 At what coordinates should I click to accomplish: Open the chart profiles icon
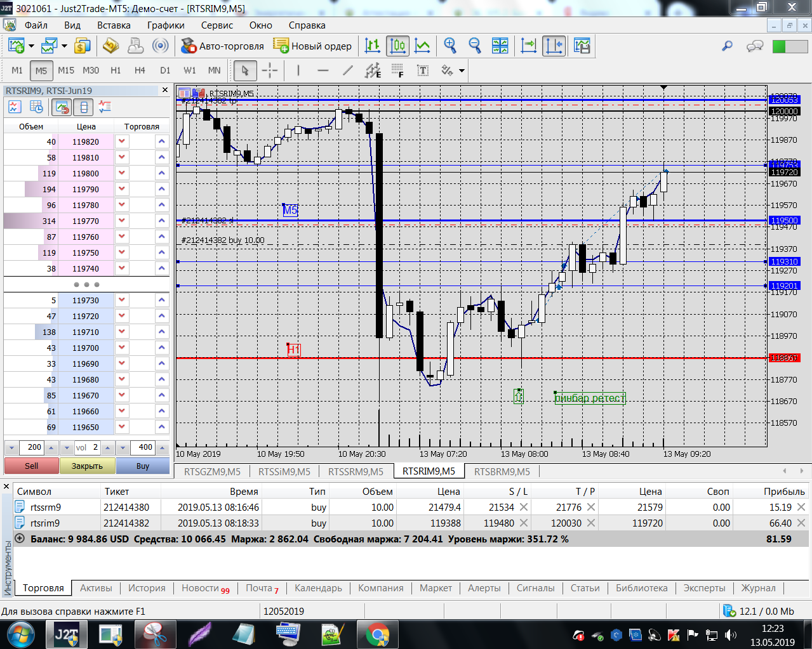pyautogui.click(x=49, y=46)
